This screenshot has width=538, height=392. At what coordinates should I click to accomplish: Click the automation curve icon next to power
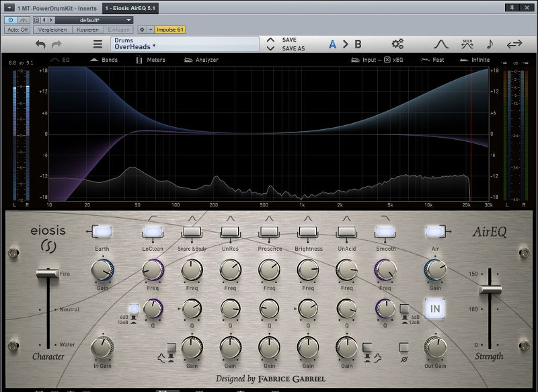[x=24, y=20]
